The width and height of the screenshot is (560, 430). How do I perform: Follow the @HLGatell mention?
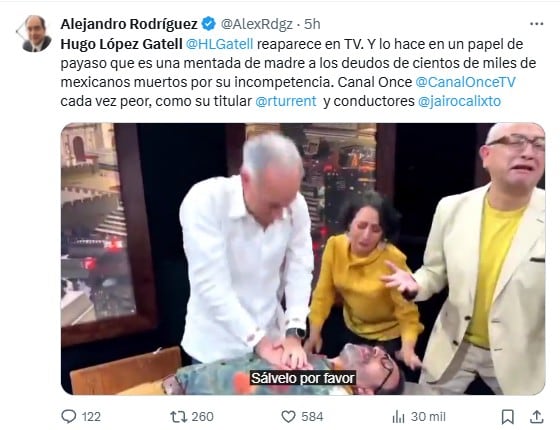click(x=220, y=44)
